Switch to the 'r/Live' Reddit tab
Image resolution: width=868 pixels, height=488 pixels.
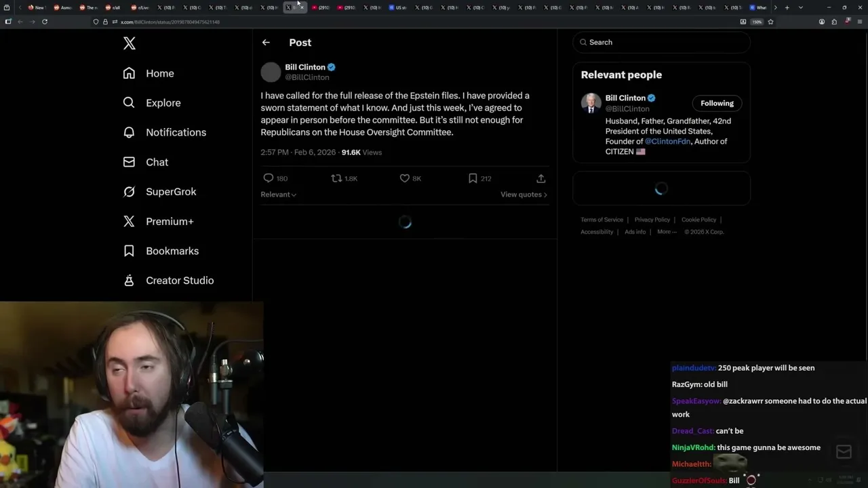click(139, 7)
